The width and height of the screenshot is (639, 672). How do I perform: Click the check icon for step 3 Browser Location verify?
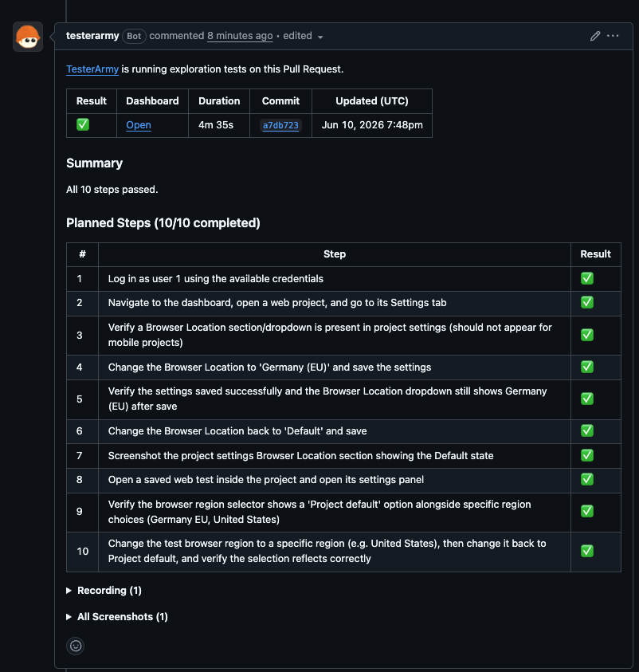586,335
